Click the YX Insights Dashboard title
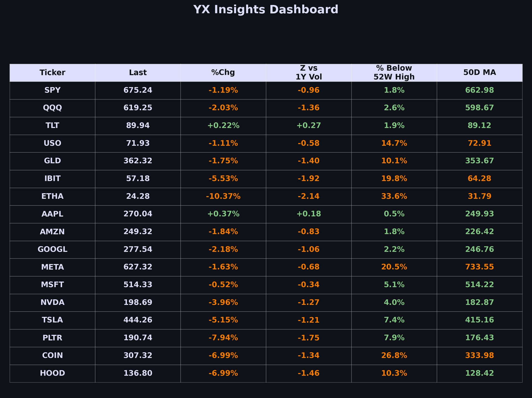Viewport: 532px width, 398px height. 266,10
